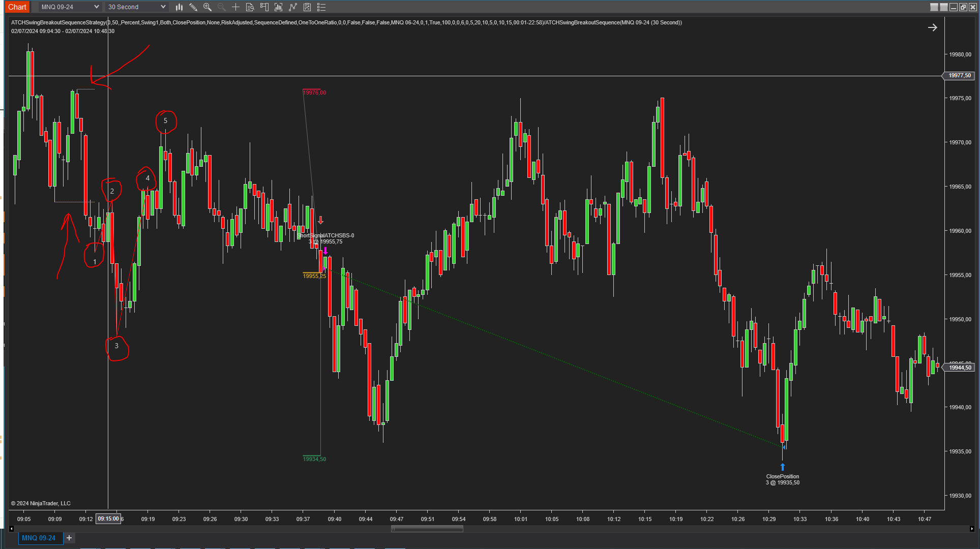Select the zoom out magnifier
Image resolution: width=980 pixels, height=549 pixels.
(222, 7)
